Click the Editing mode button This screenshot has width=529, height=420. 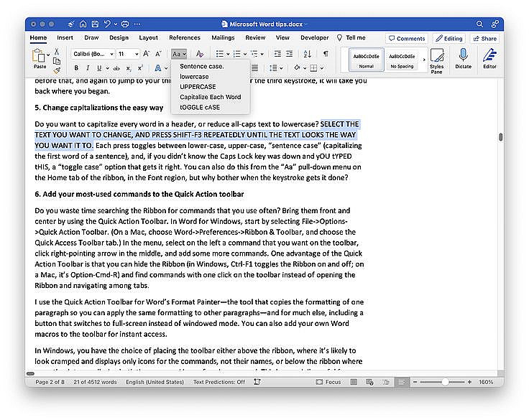[449, 39]
